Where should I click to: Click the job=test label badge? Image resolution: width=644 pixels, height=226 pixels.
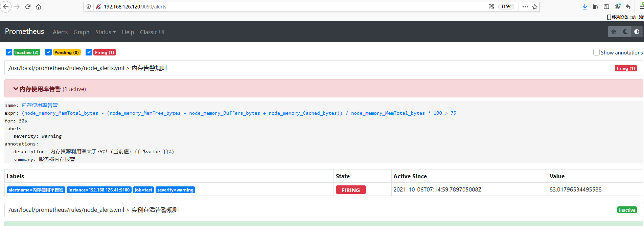[143, 190]
